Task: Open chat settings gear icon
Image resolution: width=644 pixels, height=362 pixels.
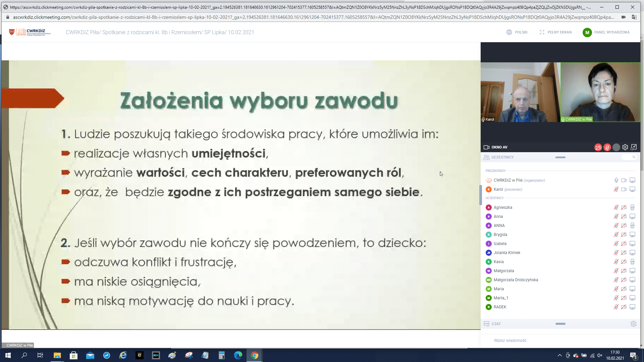Action: (633, 324)
